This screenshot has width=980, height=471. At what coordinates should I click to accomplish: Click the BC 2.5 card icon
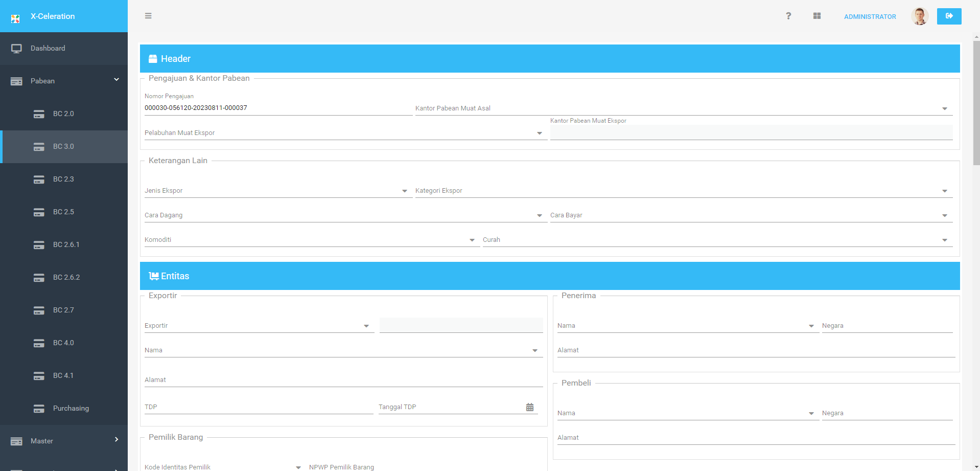(39, 212)
